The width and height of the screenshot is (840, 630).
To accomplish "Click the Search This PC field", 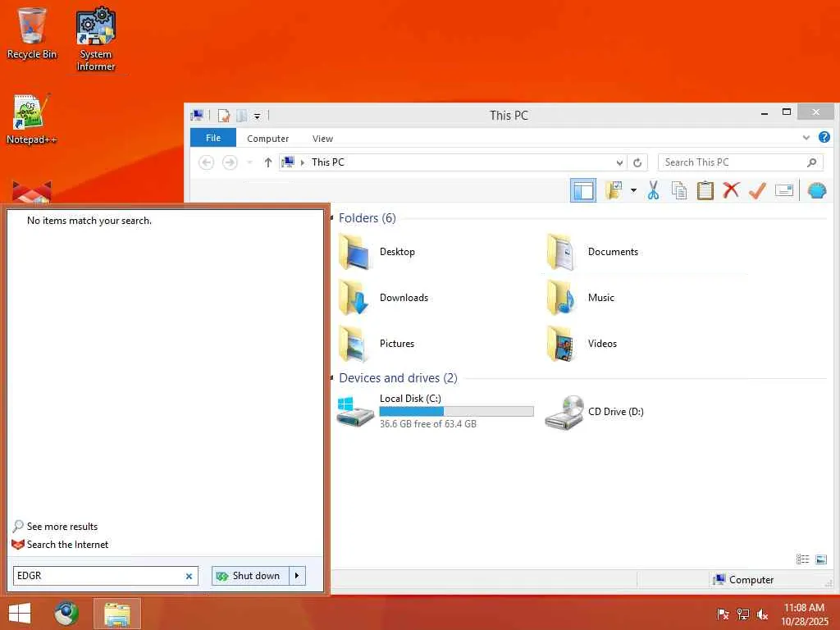I will [741, 162].
